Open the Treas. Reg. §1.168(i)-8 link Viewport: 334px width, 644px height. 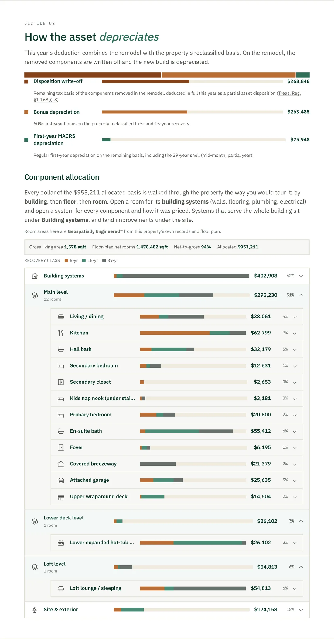tap(167, 96)
